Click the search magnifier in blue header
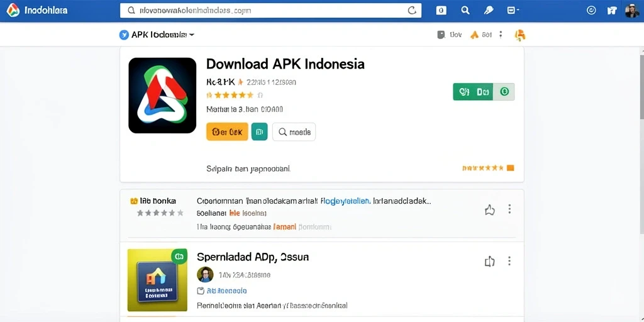Screen dimensions: 644x322 (465, 10)
